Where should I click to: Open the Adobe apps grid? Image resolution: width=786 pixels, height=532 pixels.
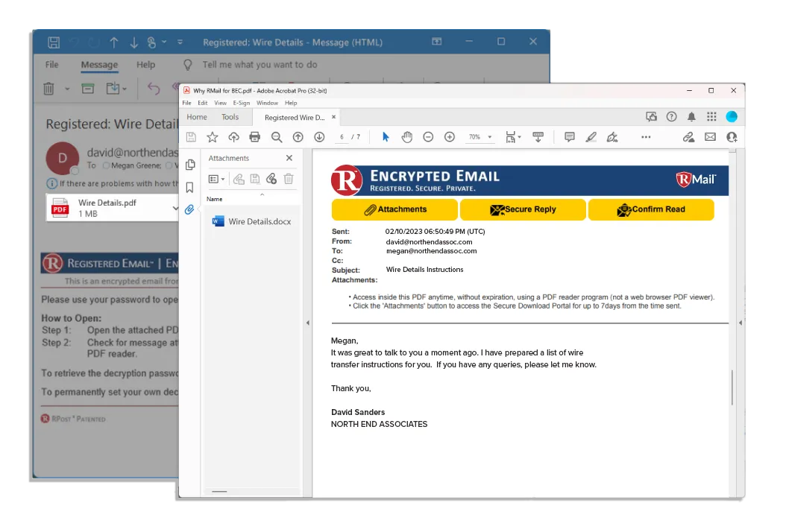pyautogui.click(x=711, y=117)
